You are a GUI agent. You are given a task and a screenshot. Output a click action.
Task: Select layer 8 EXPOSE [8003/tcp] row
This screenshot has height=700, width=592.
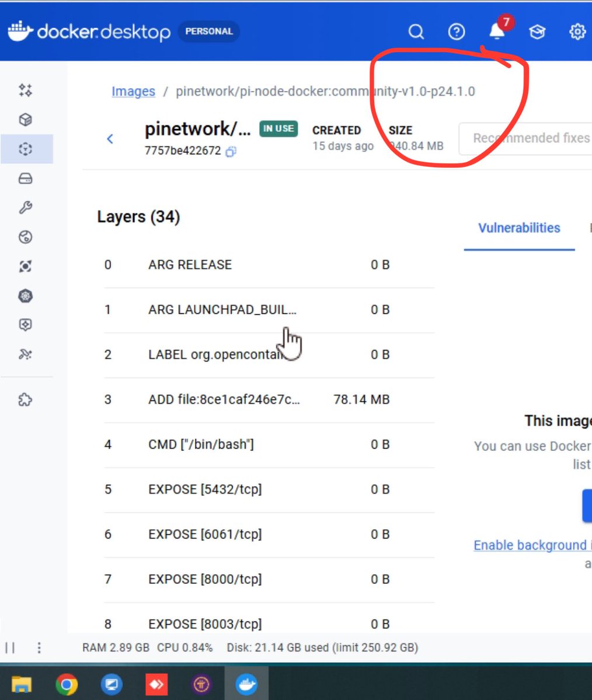pos(269,624)
